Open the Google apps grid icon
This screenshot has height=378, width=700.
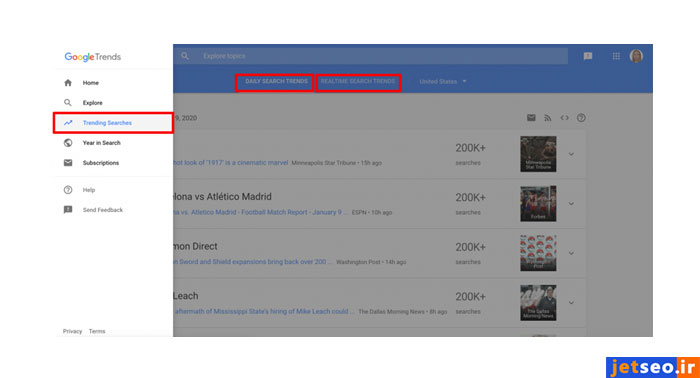616,56
